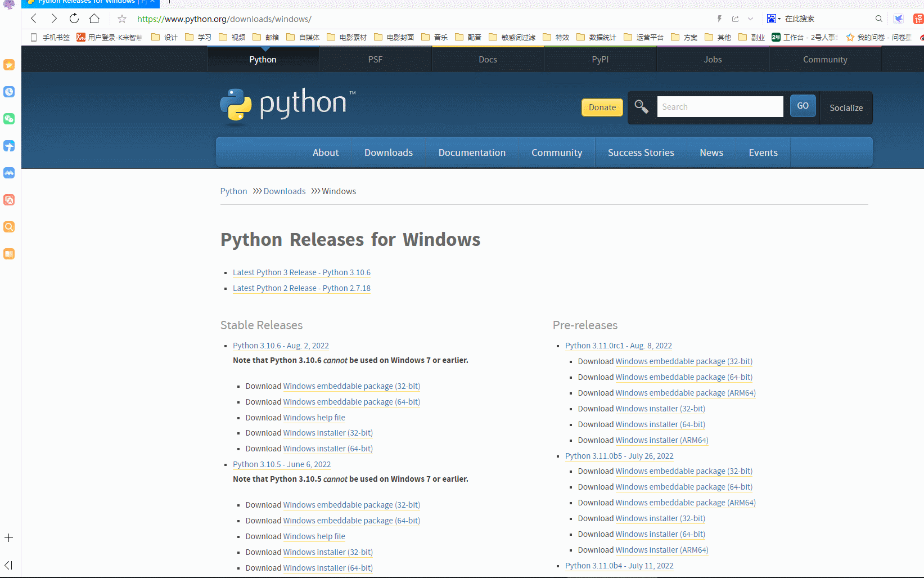The width and height of the screenshot is (924, 578).
Task: Open the favorites star sidebar icon
Action: click(x=9, y=65)
